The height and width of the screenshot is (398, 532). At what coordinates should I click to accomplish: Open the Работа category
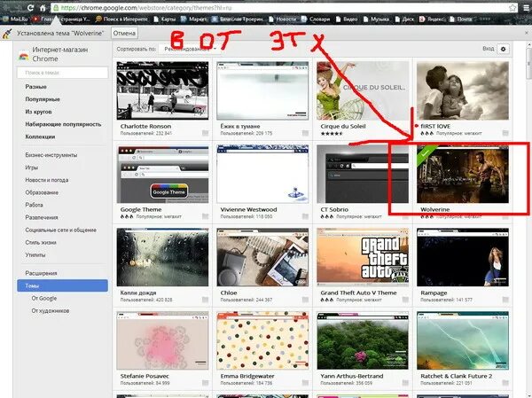[34, 205]
